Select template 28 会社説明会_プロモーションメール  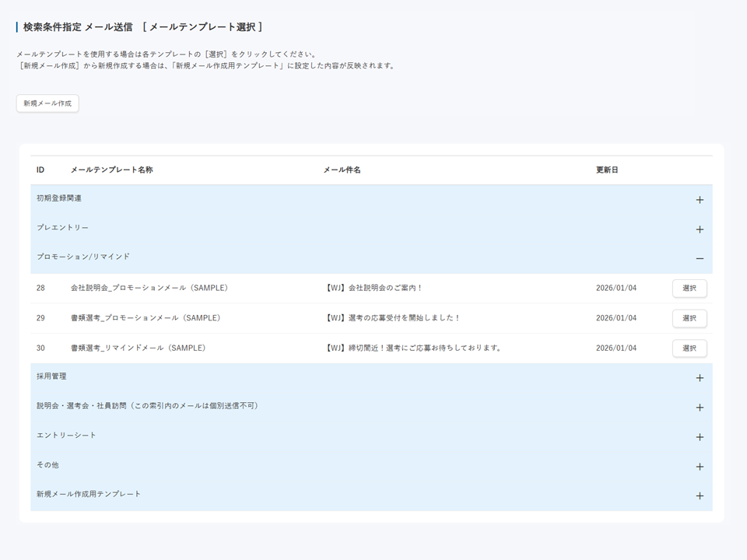(689, 288)
